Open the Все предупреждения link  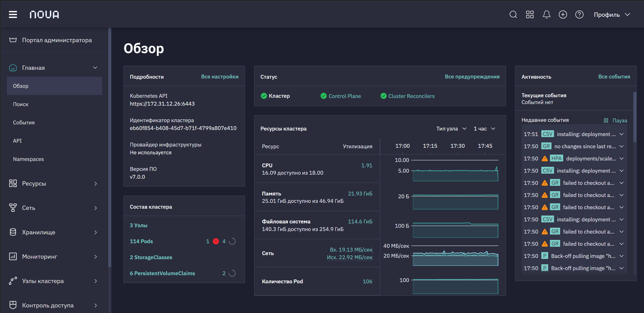(472, 77)
